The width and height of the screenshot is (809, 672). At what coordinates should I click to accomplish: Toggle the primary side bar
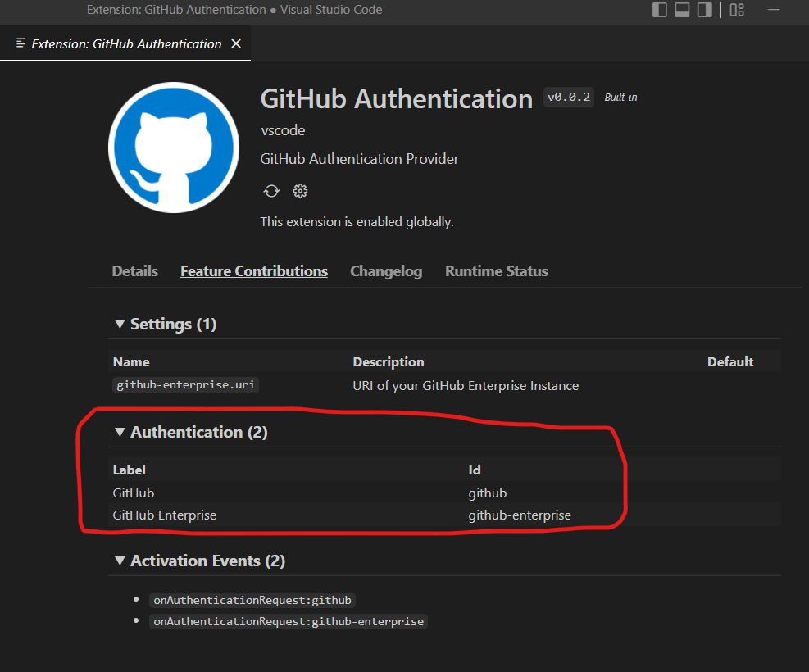[659, 10]
